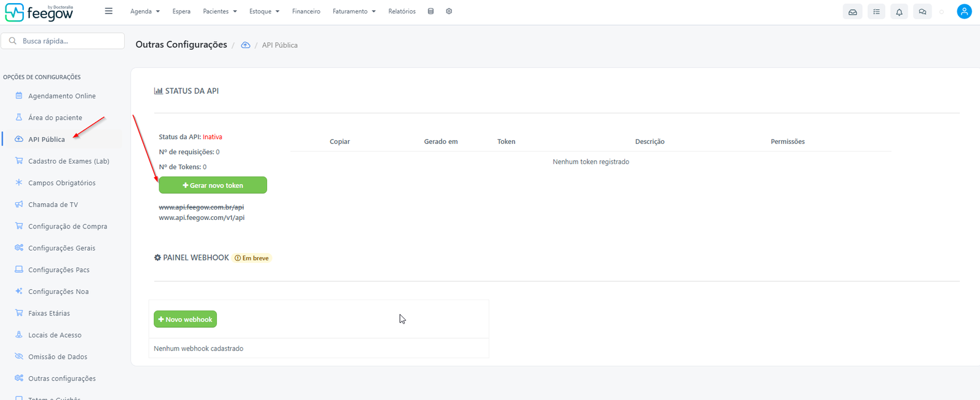Click the Configurações Noa sparkle icon
This screenshot has height=400, width=980.
tap(19, 291)
